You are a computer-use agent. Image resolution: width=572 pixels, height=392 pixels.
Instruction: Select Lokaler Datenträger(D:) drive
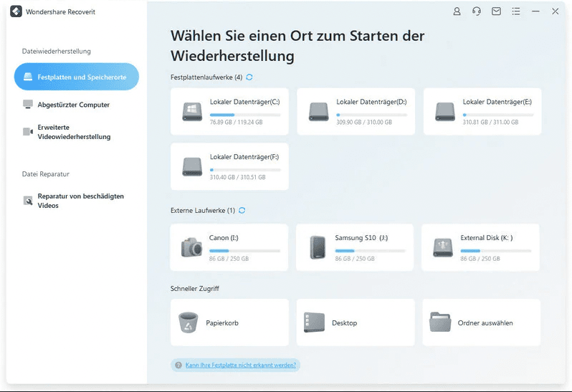356,112
